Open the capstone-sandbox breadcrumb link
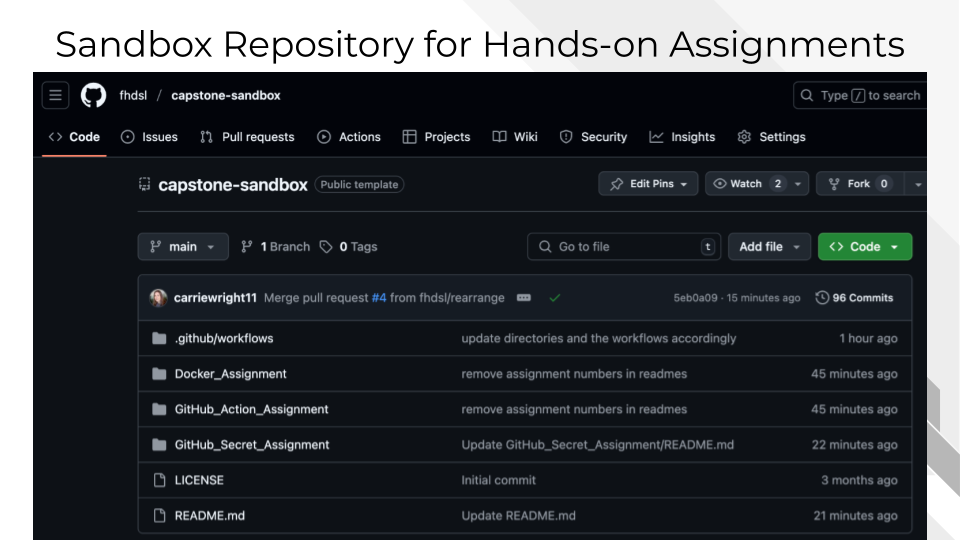Screen dimensions: 960x540 (226, 96)
